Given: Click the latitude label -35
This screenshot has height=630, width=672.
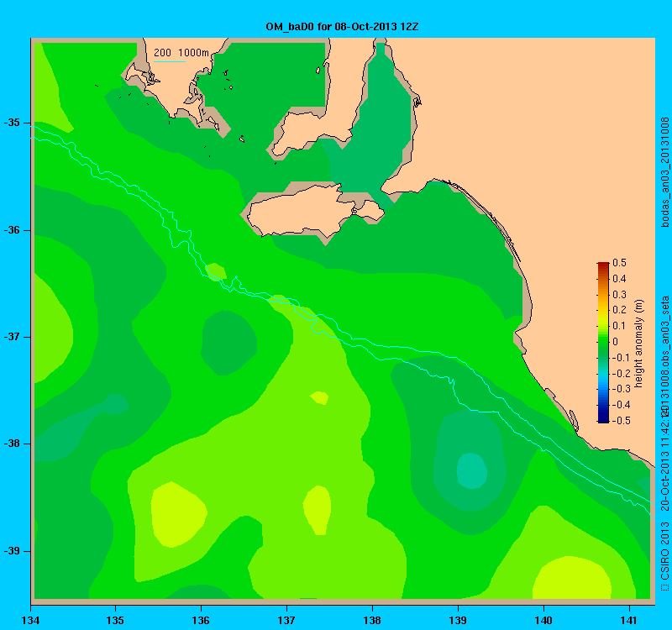Looking at the screenshot, I should click(12, 123).
